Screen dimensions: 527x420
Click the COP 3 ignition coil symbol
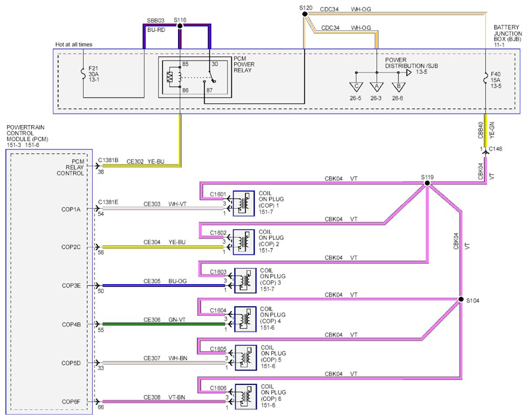click(x=245, y=280)
